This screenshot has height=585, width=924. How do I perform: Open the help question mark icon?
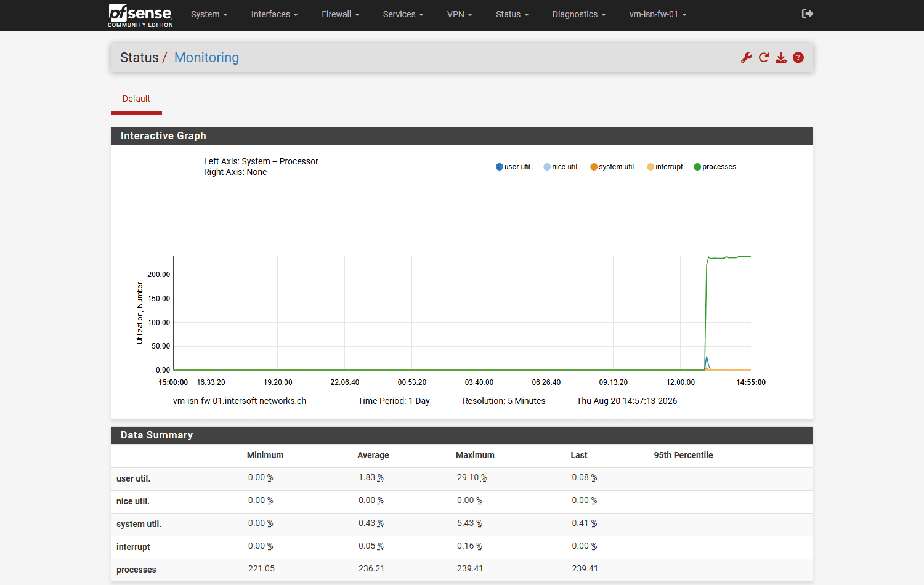tap(798, 57)
